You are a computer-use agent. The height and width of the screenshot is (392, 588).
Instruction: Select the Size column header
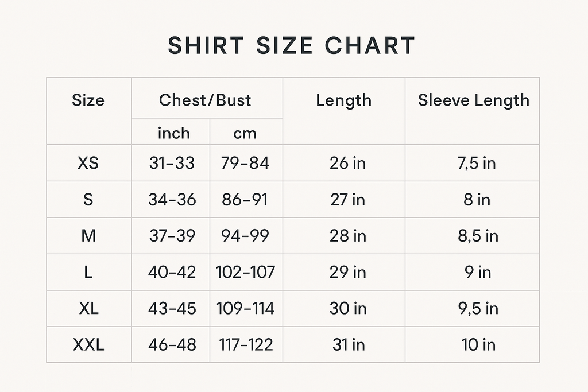coord(88,100)
